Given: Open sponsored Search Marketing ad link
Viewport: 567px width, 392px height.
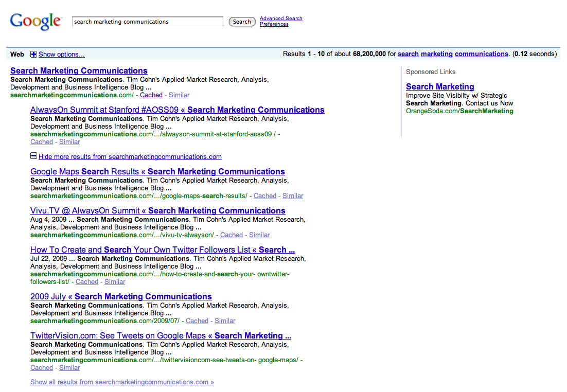Looking at the screenshot, I should [x=440, y=87].
